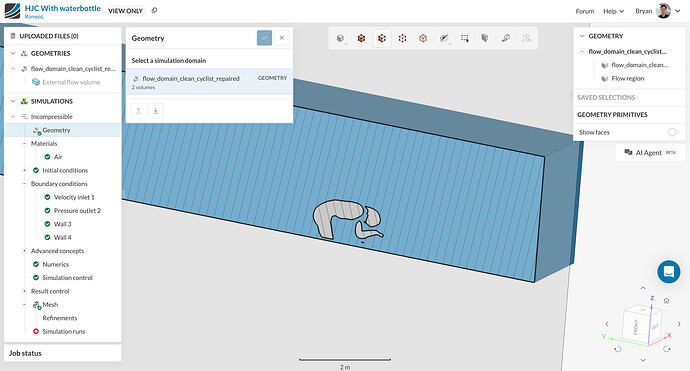690x371 pixels.
Task: Collapse the SIMULATIONS section
Action: 13,101
